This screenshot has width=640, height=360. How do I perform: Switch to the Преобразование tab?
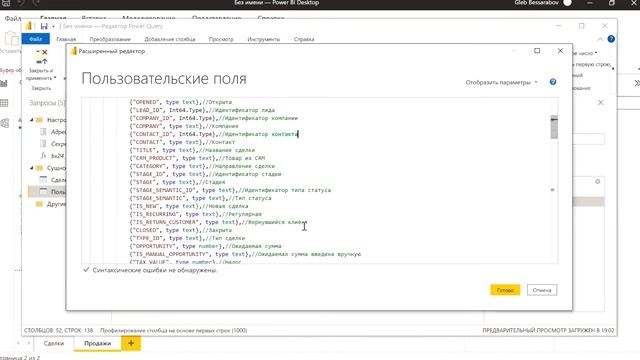tap(110, 39)
